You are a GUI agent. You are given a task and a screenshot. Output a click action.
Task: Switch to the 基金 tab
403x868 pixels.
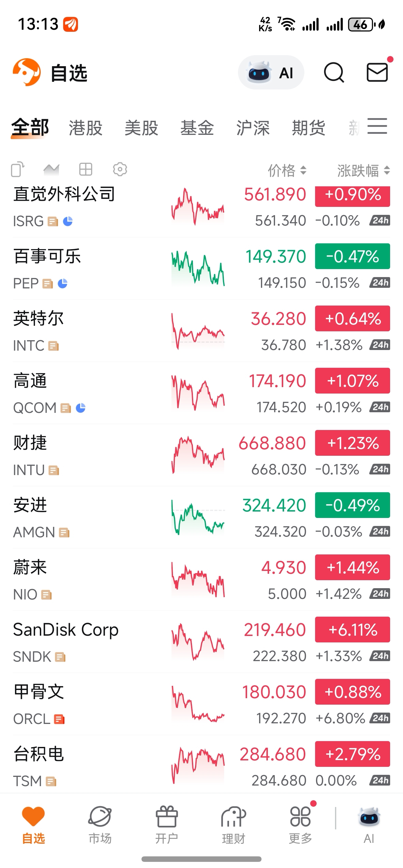(x=197, y=128)
